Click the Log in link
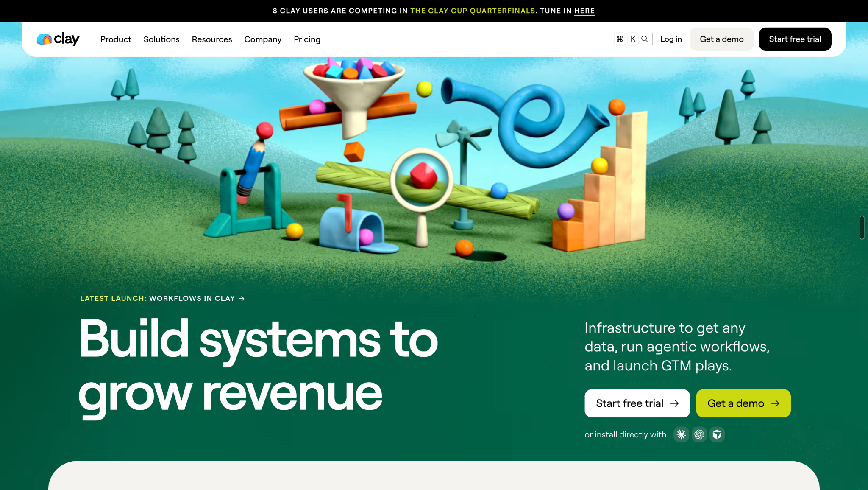This screenshot has height=490, width=868. pos(671,39)
